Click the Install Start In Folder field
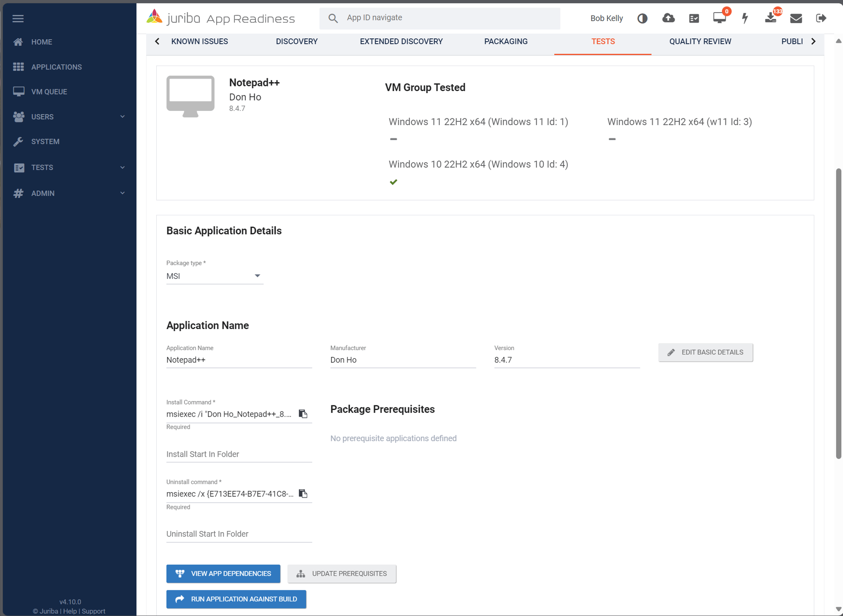The height and width of the screenshot is (616, 843). coord(239,454)
